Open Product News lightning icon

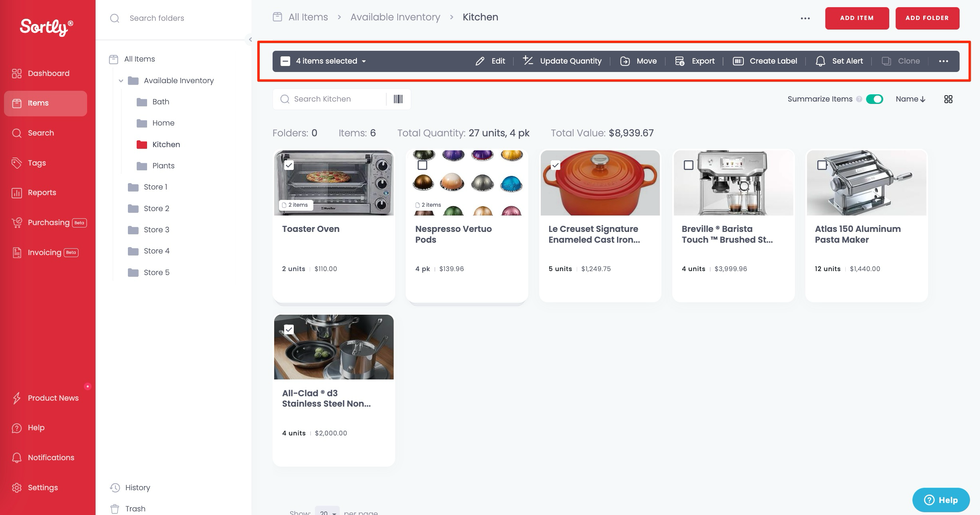[17, 398]
